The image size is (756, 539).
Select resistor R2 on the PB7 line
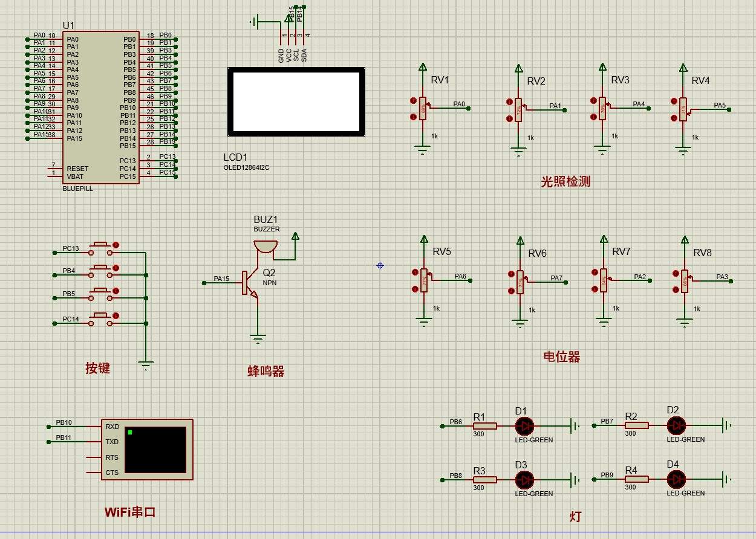pyautogui.click(x=636, y=425)
